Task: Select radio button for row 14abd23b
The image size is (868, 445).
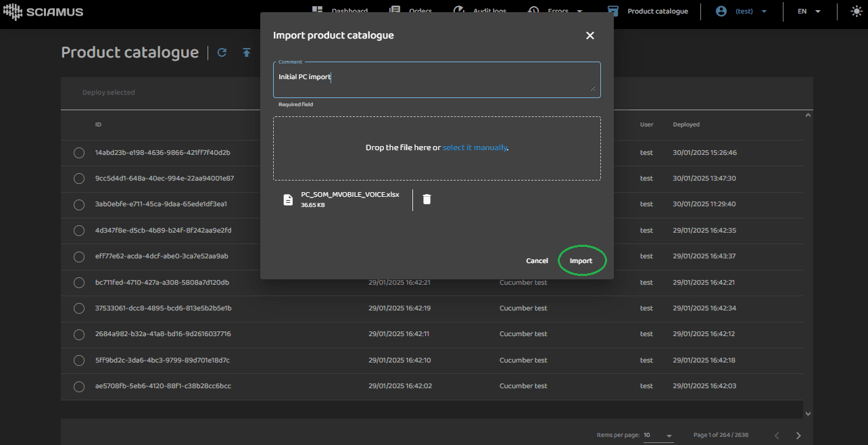Action: (79, 153)
